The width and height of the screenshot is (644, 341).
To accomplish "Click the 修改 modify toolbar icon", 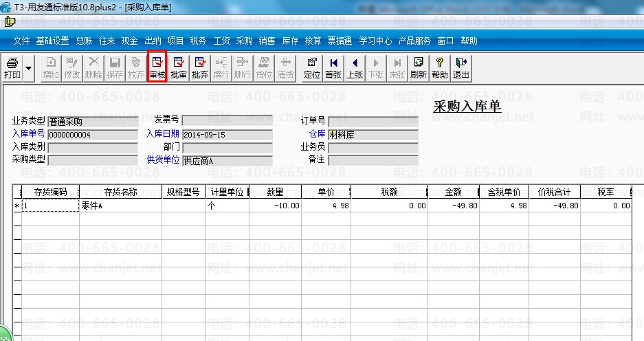I will pyautogui.click(x=72, y=68).
